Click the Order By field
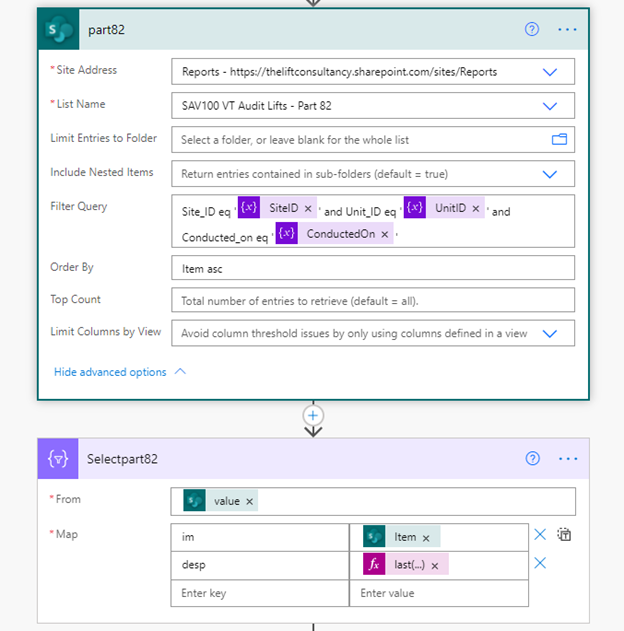 point(372,268)
